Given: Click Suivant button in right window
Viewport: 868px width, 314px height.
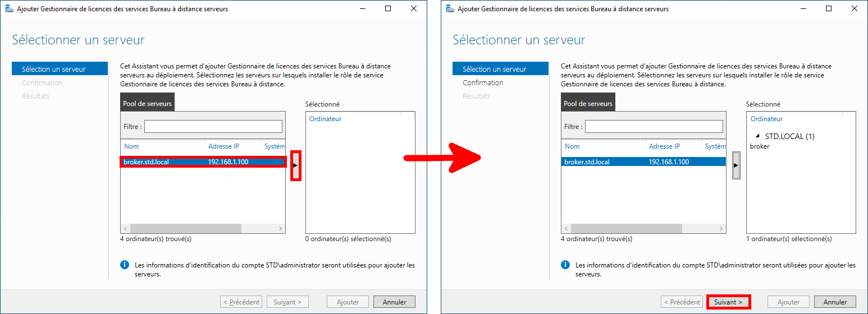Looking at the screenshot, I should (x=728, y=302).
